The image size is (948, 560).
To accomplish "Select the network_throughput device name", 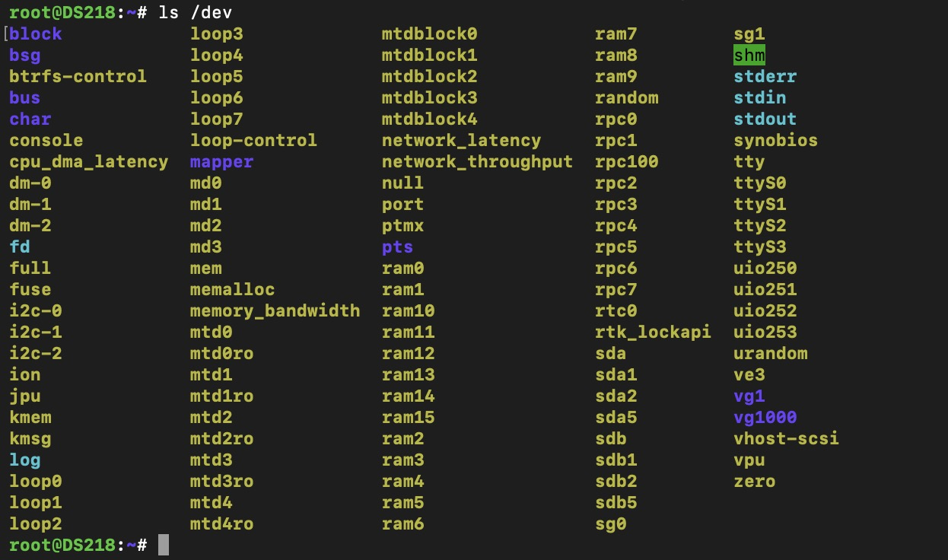I will (477, 162).
